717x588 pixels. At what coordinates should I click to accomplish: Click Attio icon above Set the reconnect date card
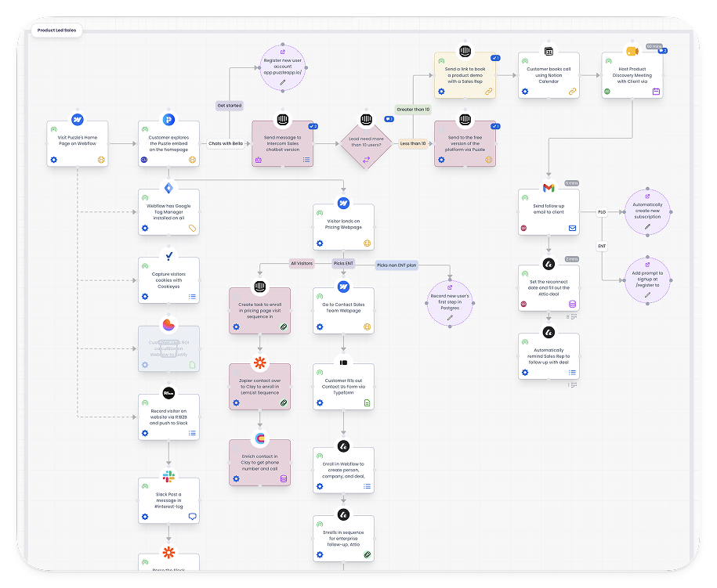coord(549,264)
